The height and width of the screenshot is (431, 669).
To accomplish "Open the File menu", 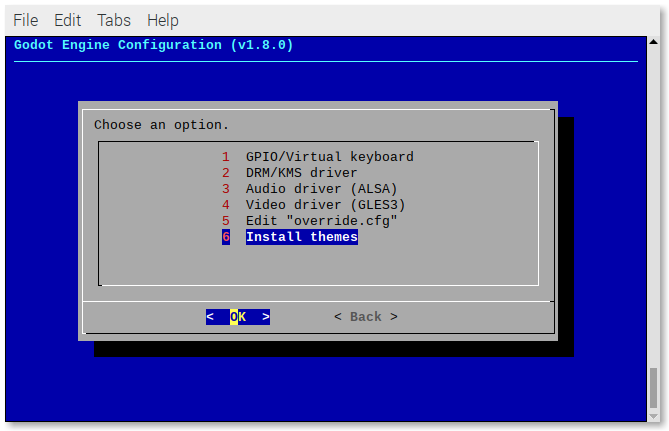I will [x=26, y=20].
